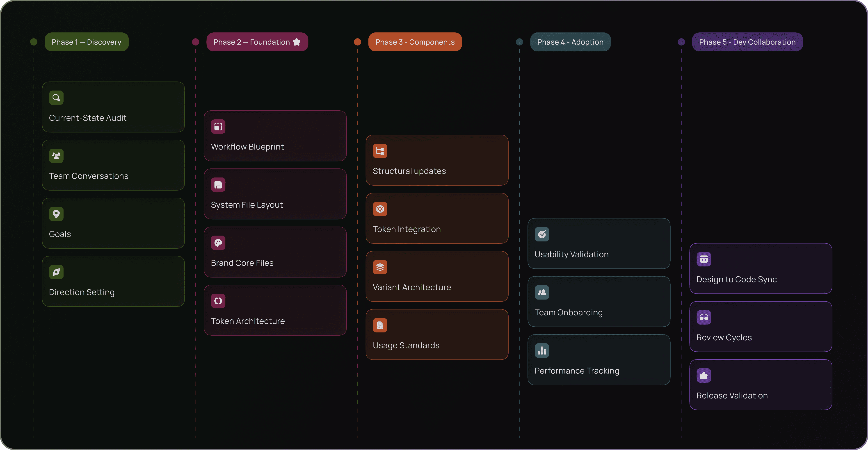
Task: Click the glasses icon on Review Cycles
Action: 704,317
